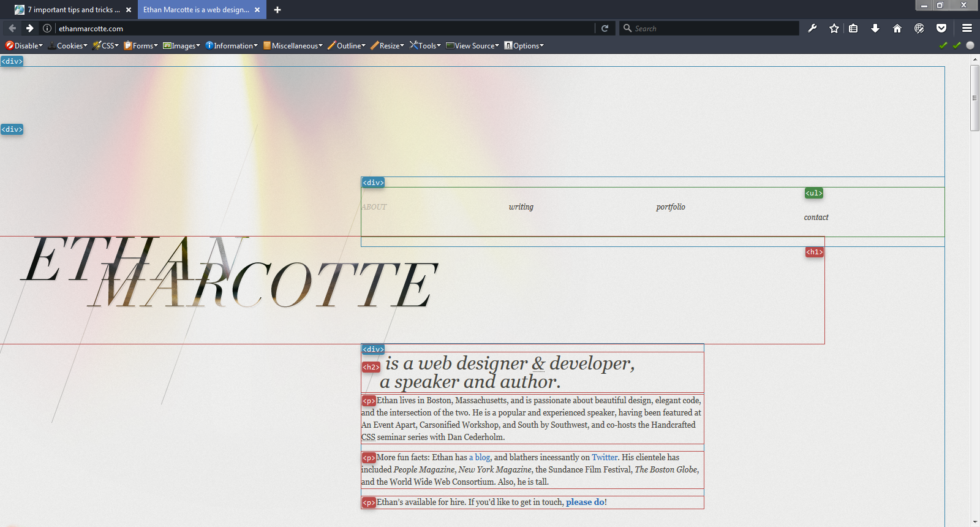980x527 pixels.
Task: Click the globe extension icon in toolbar
Action: pyautogui.click(x=919, y=28)
